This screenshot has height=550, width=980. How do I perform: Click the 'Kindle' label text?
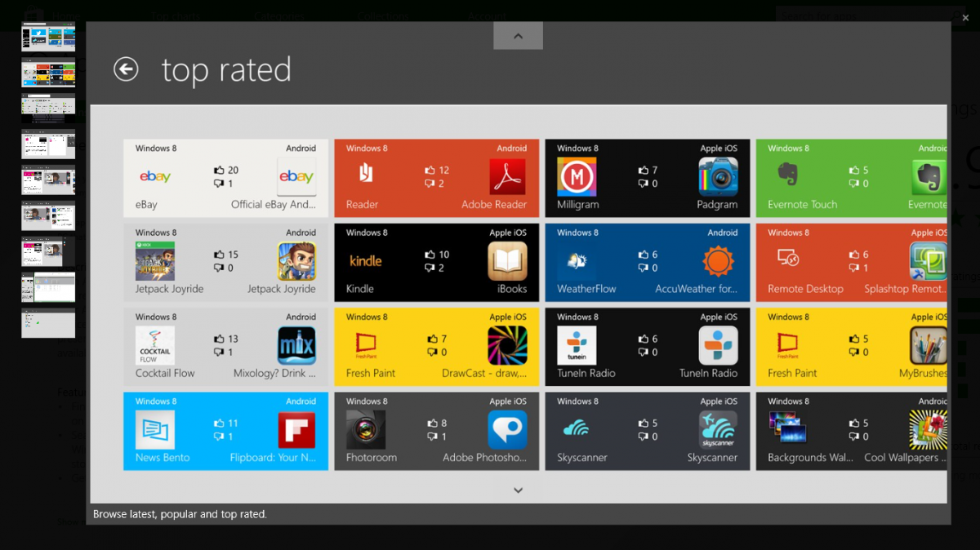point(360,289)
